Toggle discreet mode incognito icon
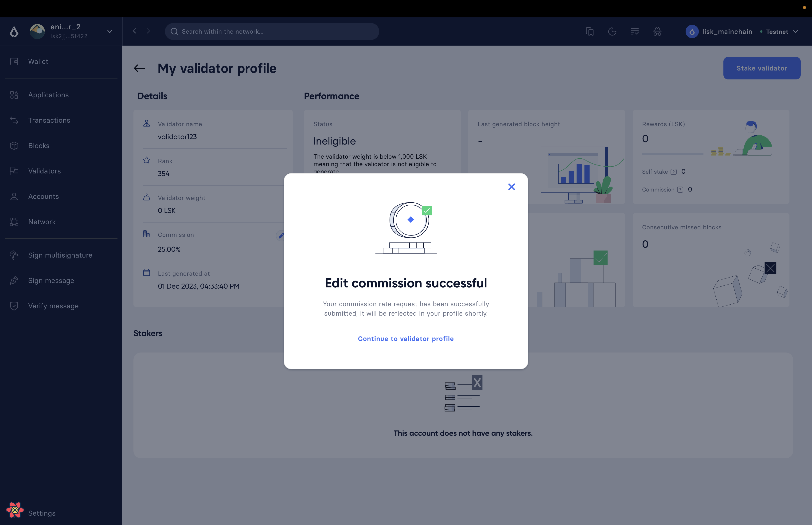This screenshot has height=525, width=812. click(x=657, y=32)
